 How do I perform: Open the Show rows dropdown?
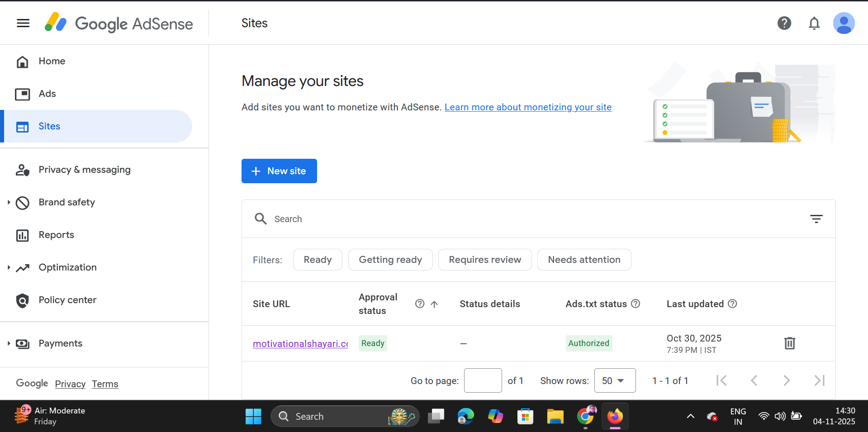tap(614, 380)
